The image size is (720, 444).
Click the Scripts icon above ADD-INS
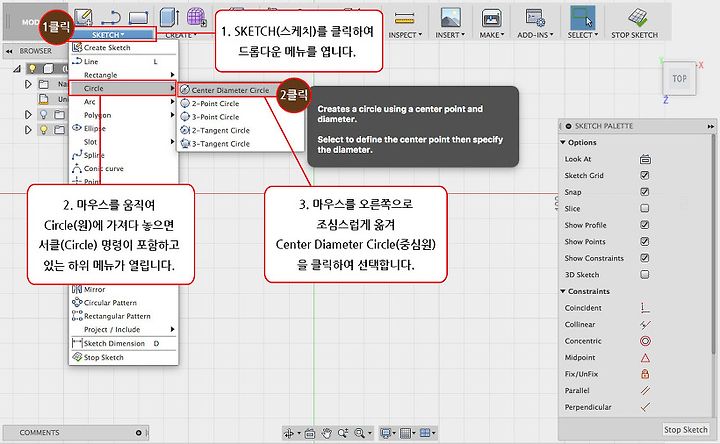pos(535,18)
